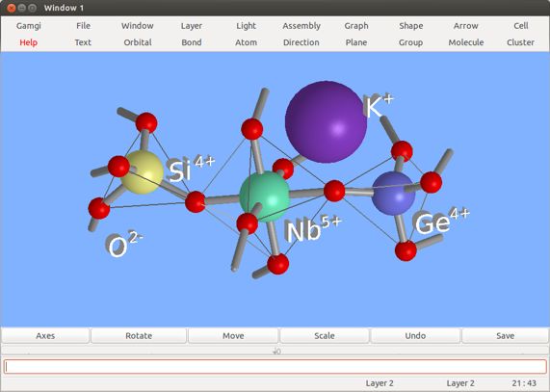Open the Light menu
This screenshot has width=550, height=392.
coord(246,26)
